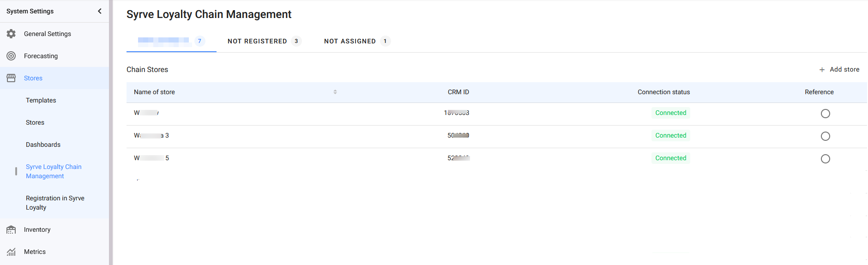This screenshot has height=265, width=868.
Task: Select Reference radio for store ending 3
Action: (x=825, y=136)
